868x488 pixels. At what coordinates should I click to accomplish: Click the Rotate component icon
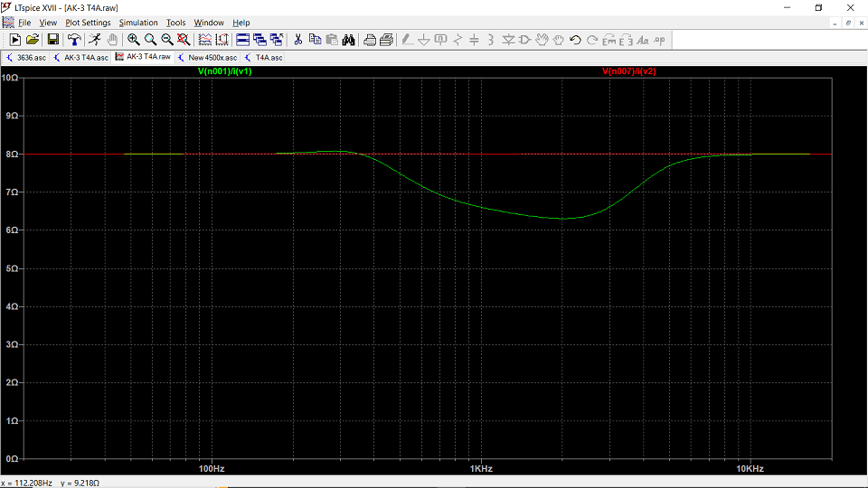[x=609, y=40]
